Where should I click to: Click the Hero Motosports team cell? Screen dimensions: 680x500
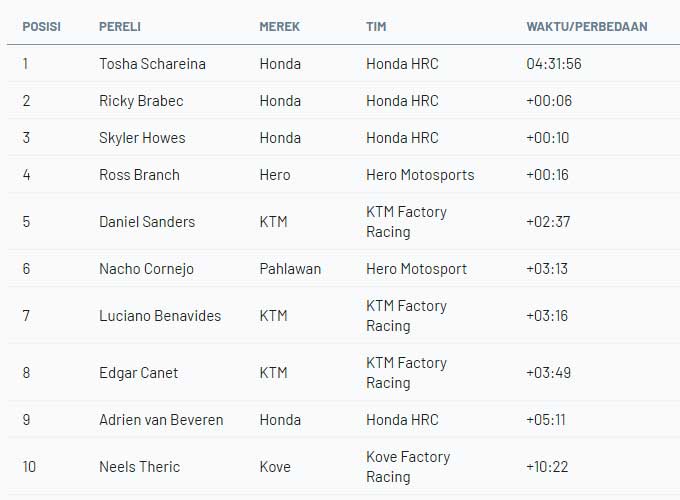click(420, 175)
